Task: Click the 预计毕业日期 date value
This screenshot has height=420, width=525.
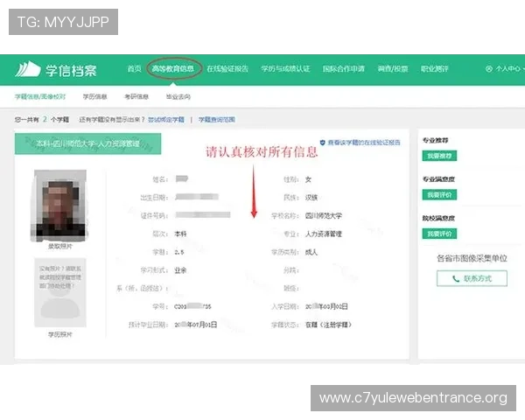Action: point(195,325)
